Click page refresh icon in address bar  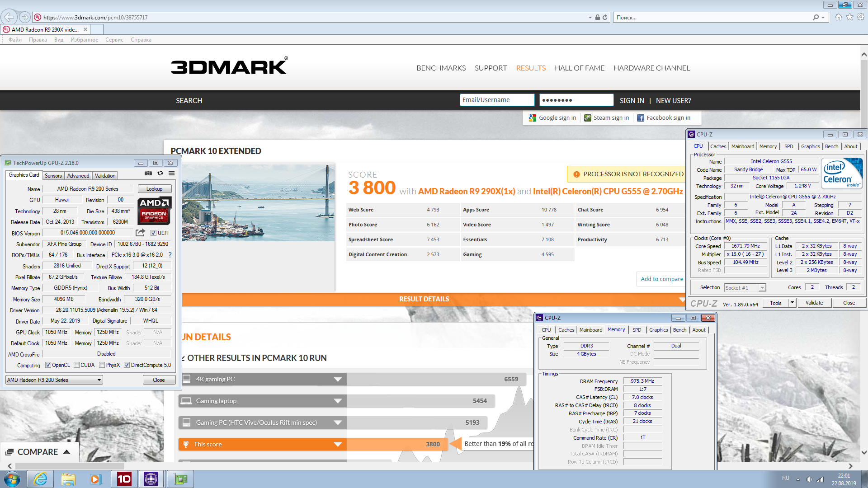pyautogui.click(x=605, y=17)
